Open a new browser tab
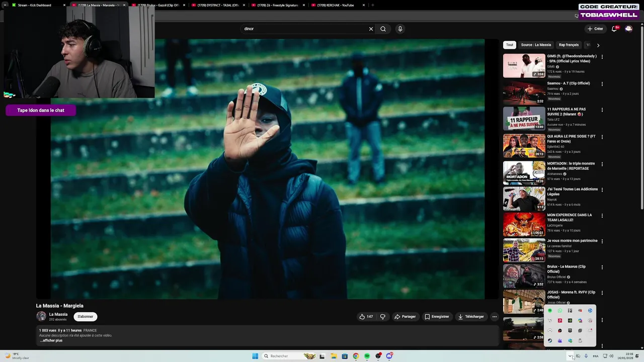Screen dimensions: 644x362 tap(373, 5)
